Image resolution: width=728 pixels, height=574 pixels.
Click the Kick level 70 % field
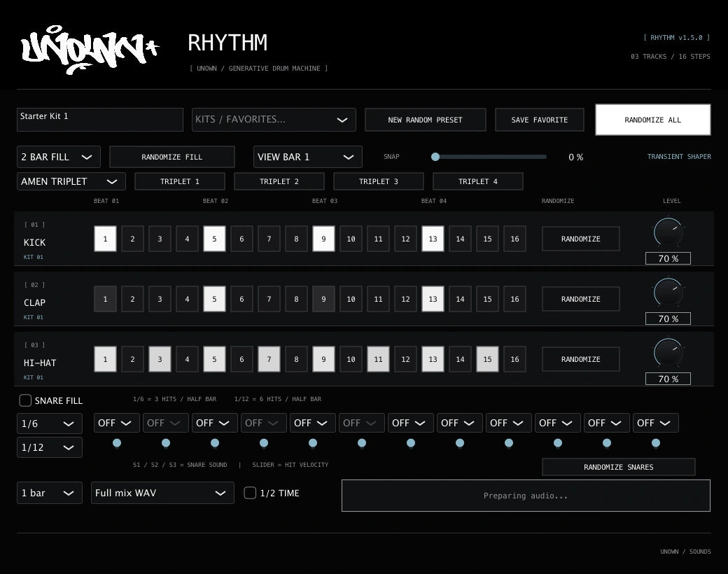668,258
